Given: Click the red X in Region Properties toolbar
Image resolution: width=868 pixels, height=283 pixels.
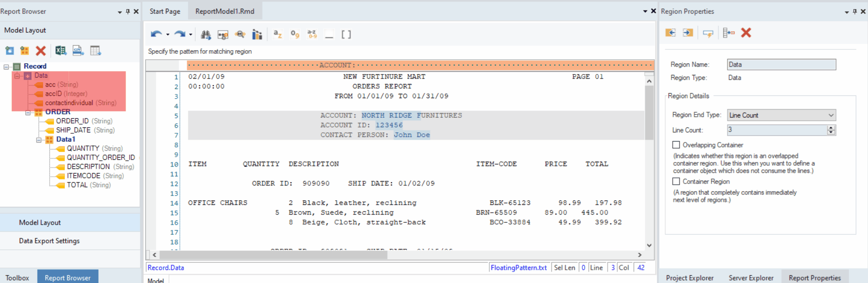Looking at the screenshot, I should (x=746, y=33).
